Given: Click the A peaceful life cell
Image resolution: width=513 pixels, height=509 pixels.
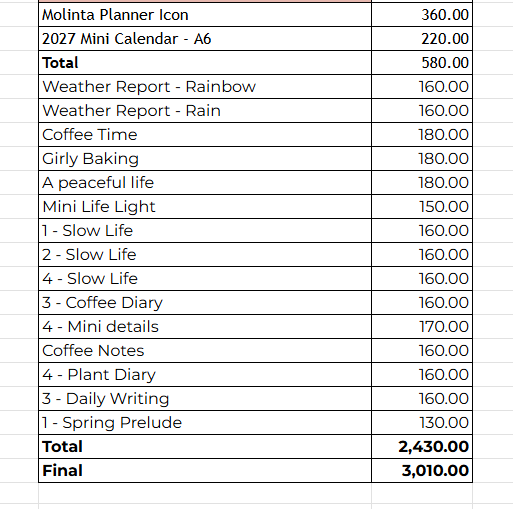Looking at the screenshot, I should [205, 183].
